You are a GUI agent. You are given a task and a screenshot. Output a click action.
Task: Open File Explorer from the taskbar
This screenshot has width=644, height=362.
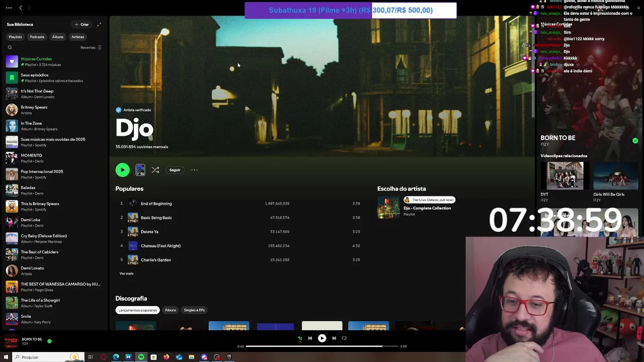coord(192,357)
